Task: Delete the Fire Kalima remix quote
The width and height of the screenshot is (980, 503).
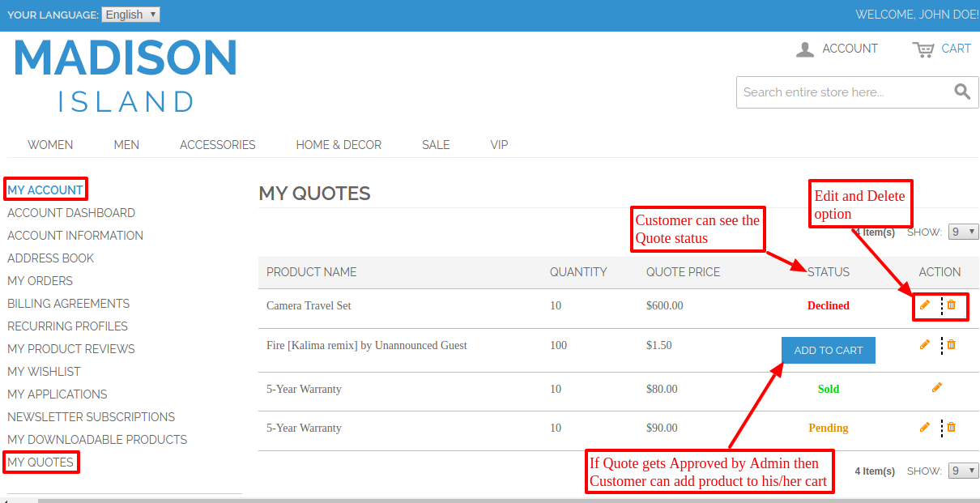Action: click(952, 344)
